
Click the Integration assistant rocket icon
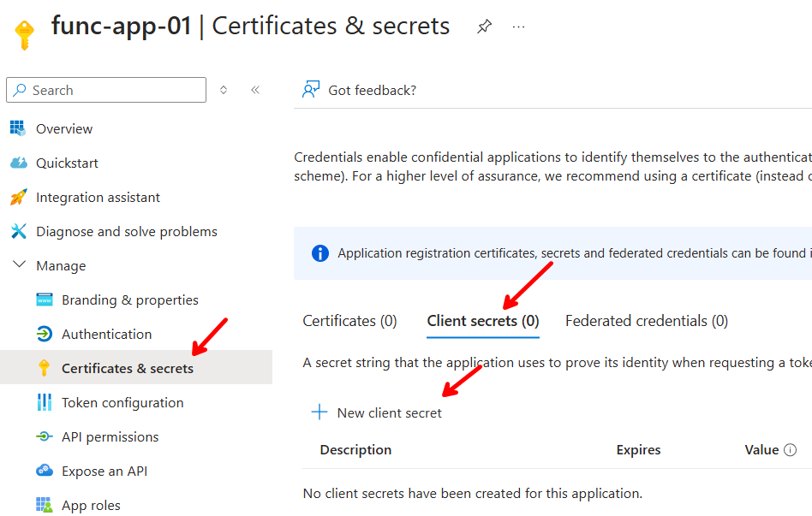19,197
